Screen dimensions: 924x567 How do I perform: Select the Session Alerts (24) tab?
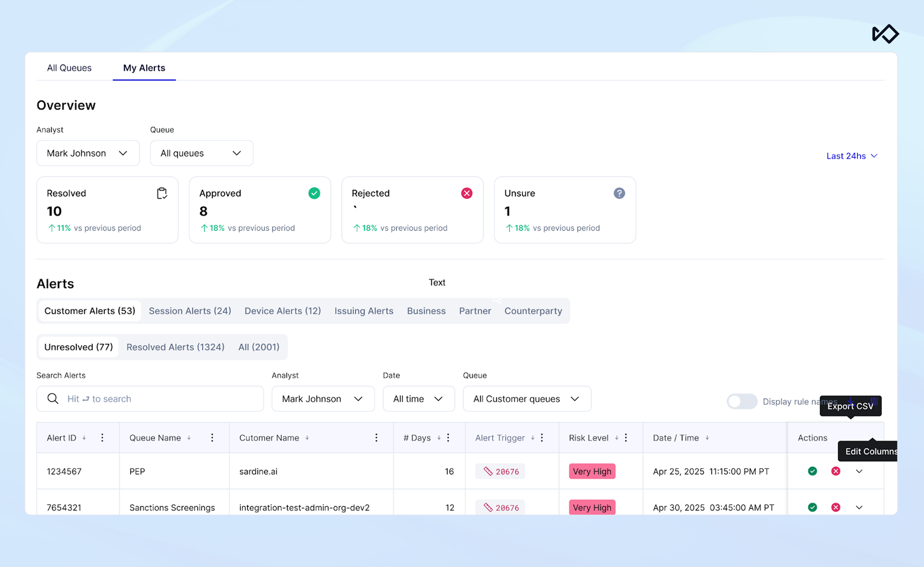click(190, 311)
